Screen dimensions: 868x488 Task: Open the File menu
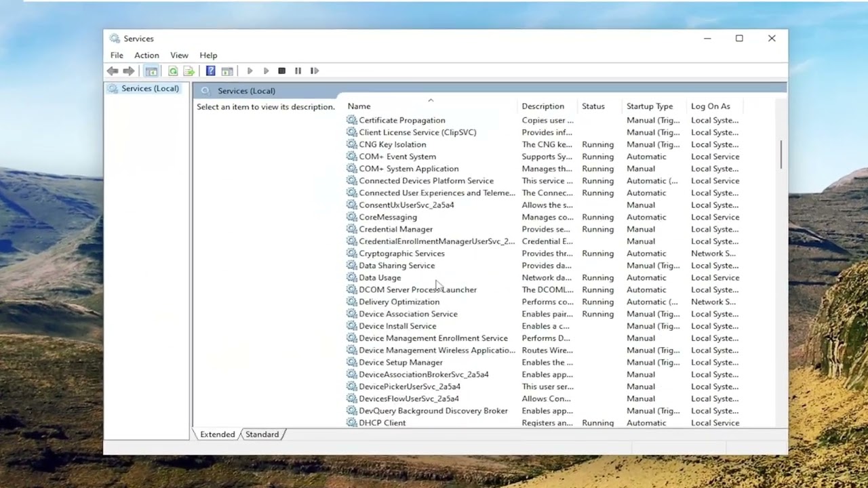tap(117, 56)
